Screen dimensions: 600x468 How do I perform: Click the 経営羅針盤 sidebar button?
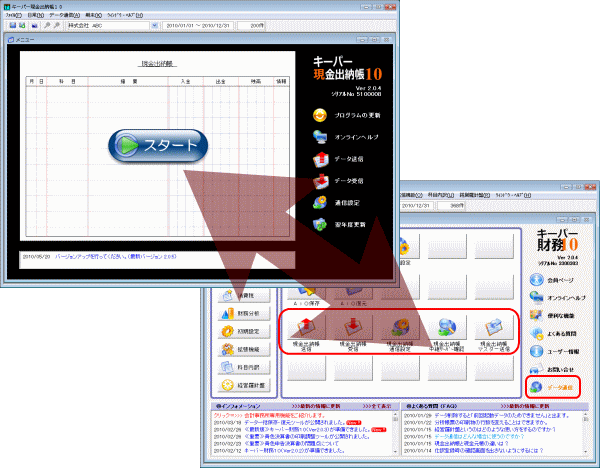point(244,385)
